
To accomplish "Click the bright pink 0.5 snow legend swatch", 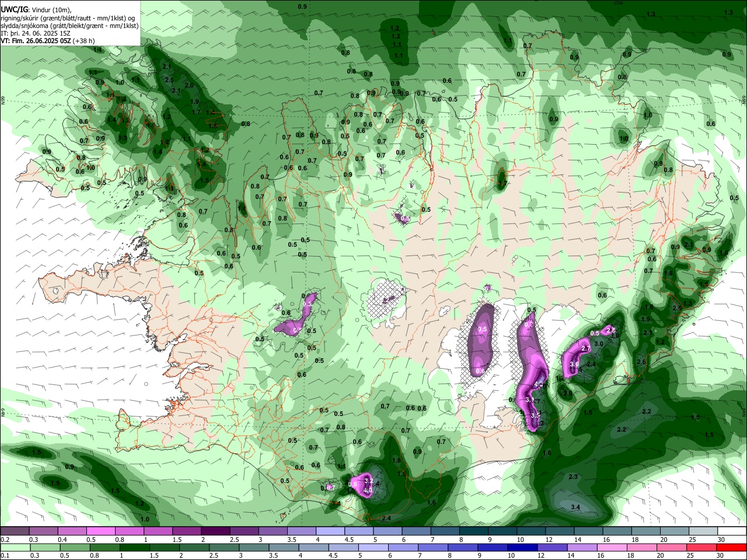I will (101, 531).
